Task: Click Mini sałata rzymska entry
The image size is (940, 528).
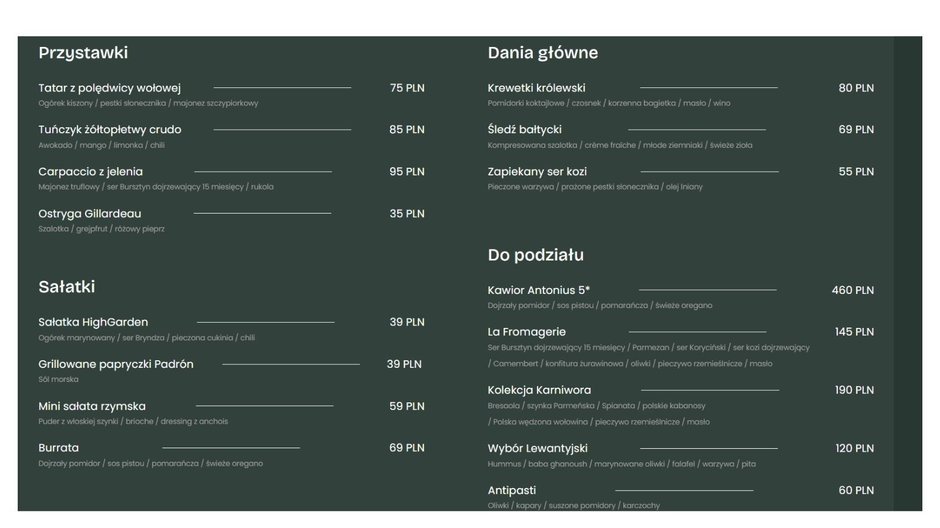Action: point(92,406)
